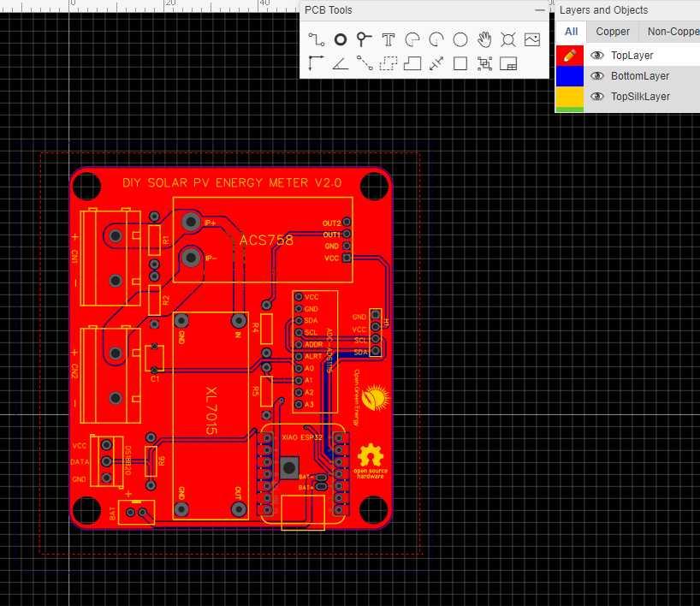Toggle BottomLayer visibility off
The width and height of the screenshot is (700, 606).
tap(596, 75)
